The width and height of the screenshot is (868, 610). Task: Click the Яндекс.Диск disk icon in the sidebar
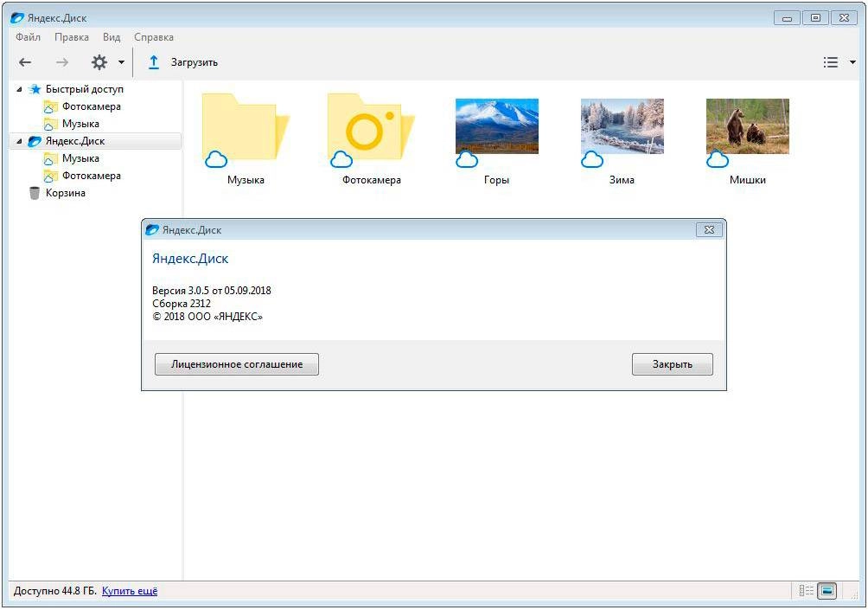click(x=35, y=141)
